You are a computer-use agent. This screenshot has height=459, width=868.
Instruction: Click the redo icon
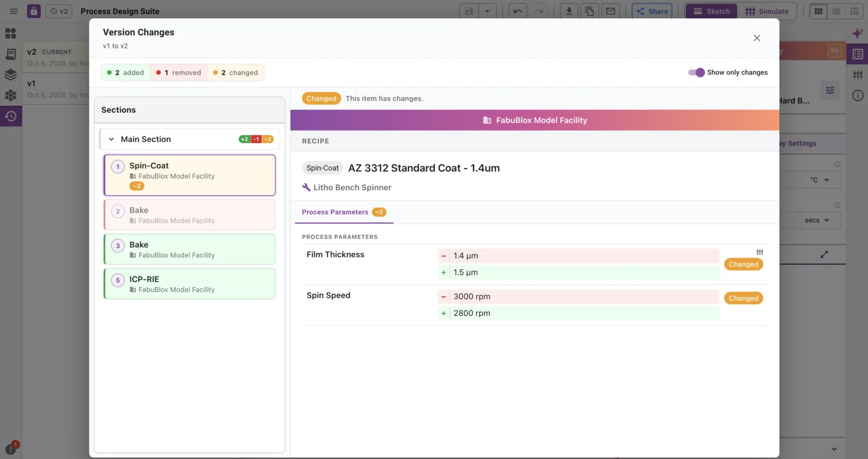coord(538,11)
